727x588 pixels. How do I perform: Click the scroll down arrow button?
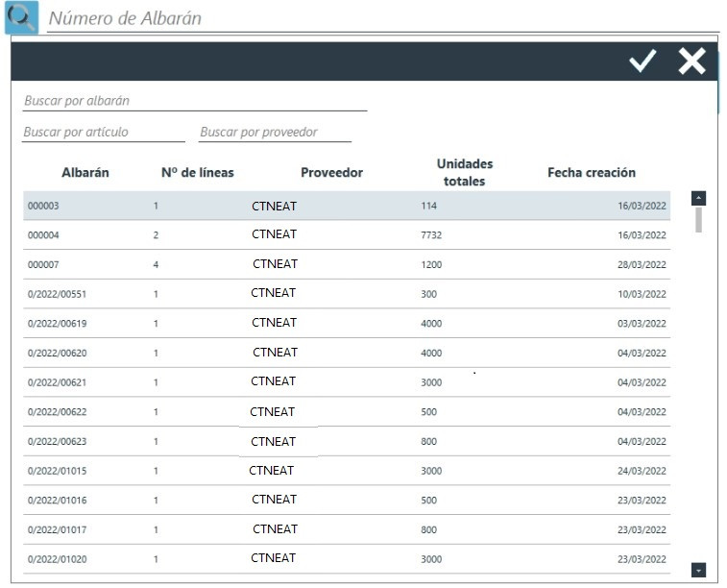[x=698, y=570]
